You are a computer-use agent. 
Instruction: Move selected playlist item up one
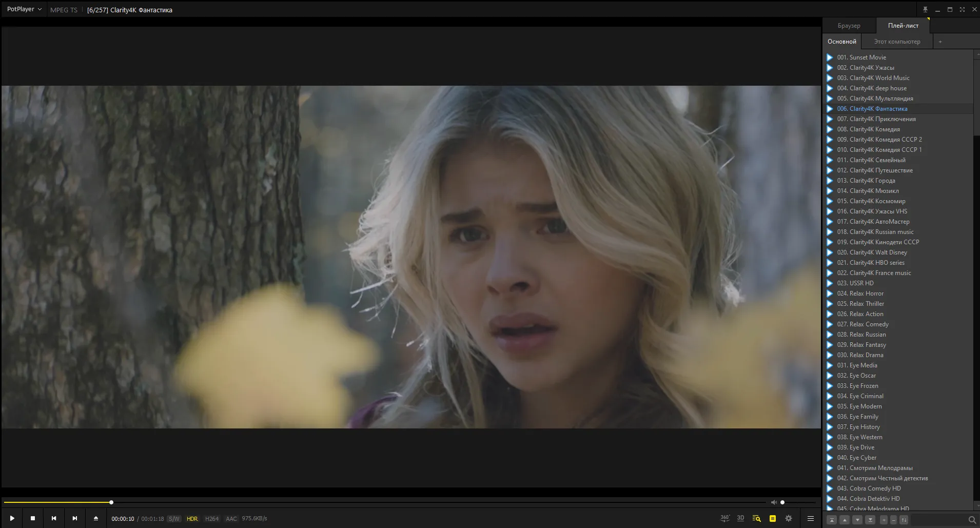[845, 520]
